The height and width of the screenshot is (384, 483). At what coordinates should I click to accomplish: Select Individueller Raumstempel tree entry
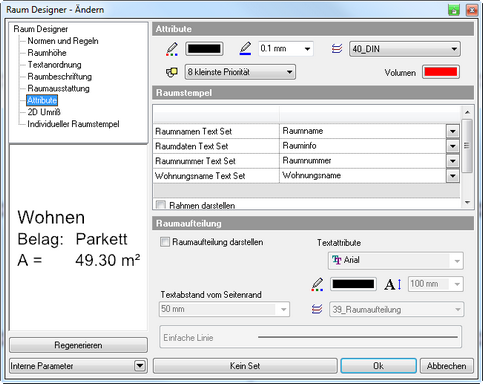pos(73,124)
